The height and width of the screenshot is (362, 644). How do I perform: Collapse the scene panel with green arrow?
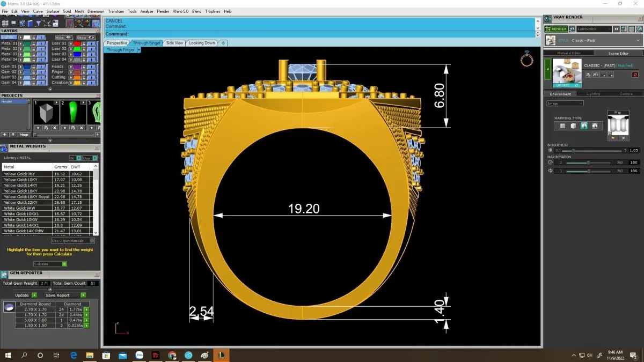point(548,69)
